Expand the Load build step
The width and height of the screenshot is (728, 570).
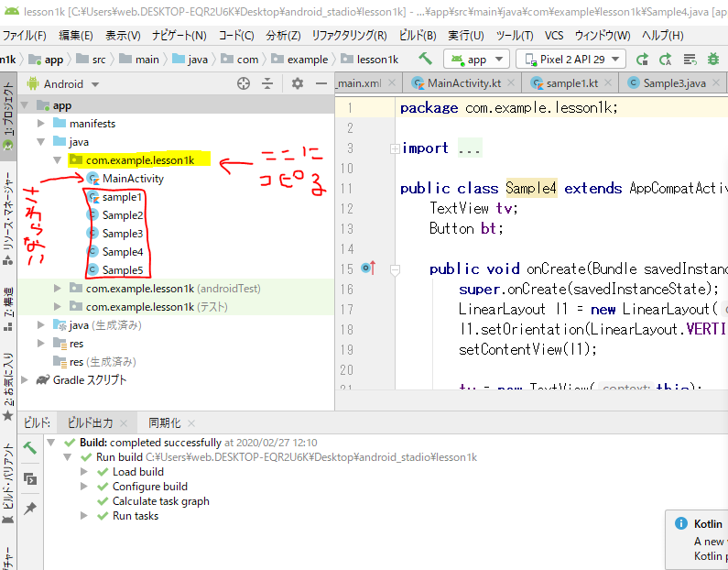click(x=84, y=472)
